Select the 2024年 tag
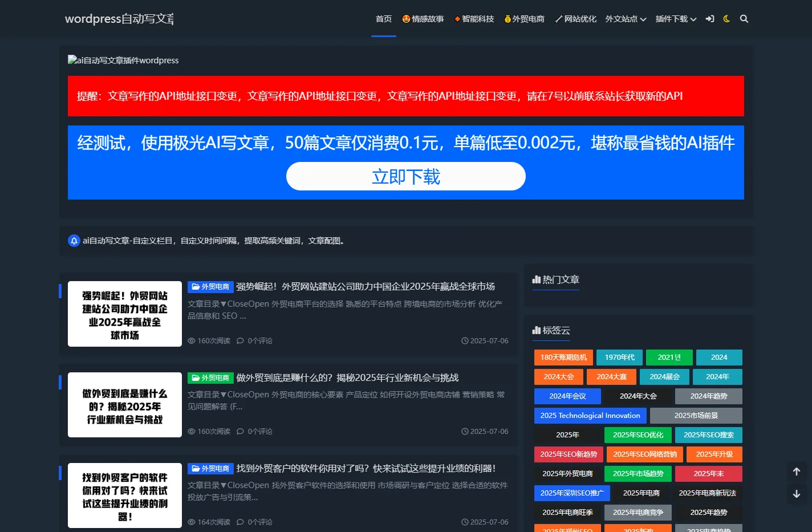This screenshot has height=532, width=812. point(717,377)
